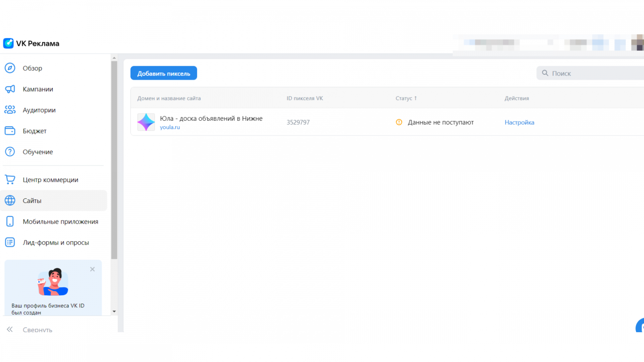Screen dimensions: 644x362
Task: Click the sidebar scrollbar down arrow
Action: (114, 311)
